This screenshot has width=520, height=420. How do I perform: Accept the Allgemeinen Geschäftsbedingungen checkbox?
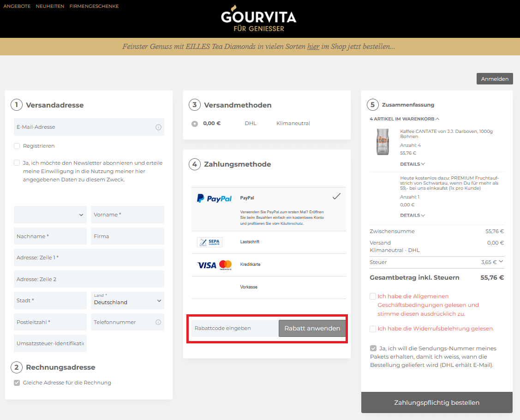[x=373, y=296]
